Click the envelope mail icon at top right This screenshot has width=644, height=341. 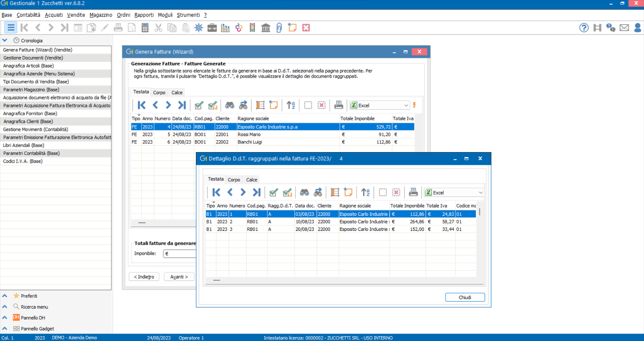point(625,27)
